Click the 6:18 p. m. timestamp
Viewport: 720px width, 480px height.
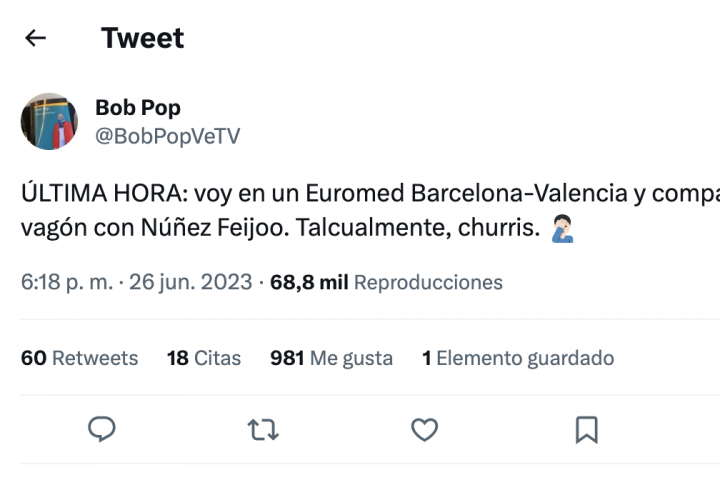point(65,283)
